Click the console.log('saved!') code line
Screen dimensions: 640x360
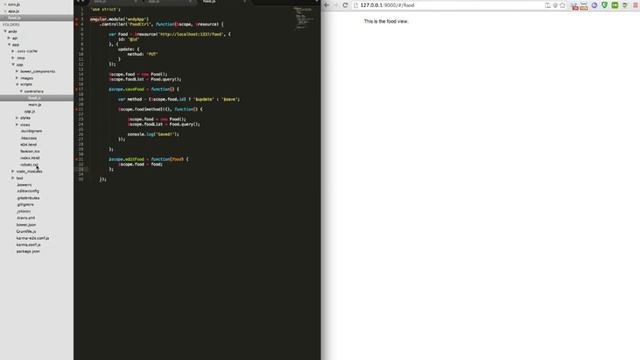point(153,134)
